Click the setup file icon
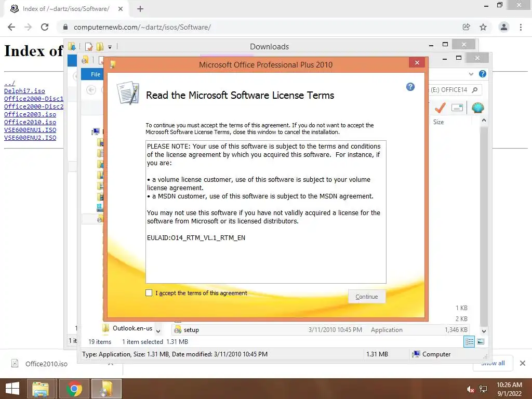Screen dimensions: 532x399 click(178, 330)
